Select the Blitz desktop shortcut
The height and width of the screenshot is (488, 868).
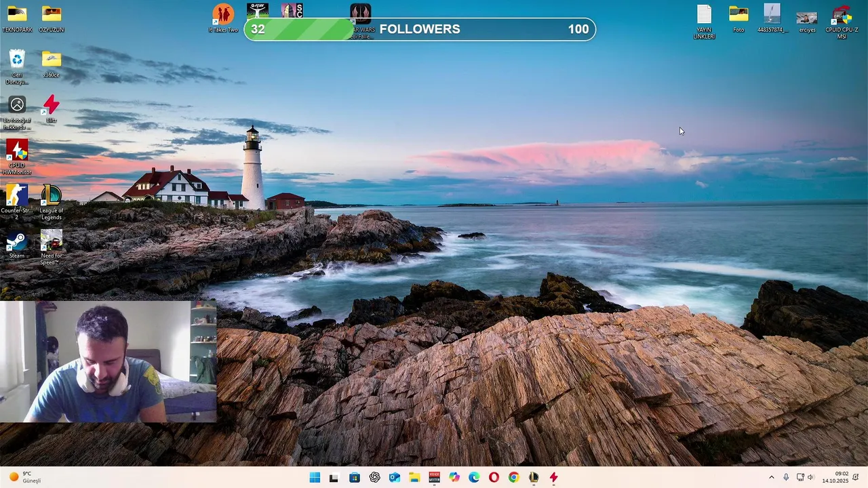pyautogui.click(x=52, y=109)
